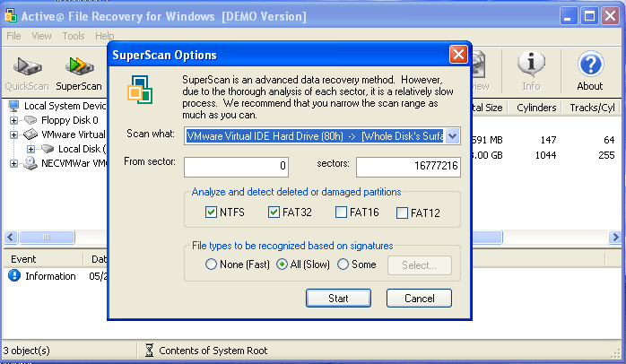Click the right arrow of list scrollbar
Viewport: 626px width, 364px height.
(x=615, y=237)
